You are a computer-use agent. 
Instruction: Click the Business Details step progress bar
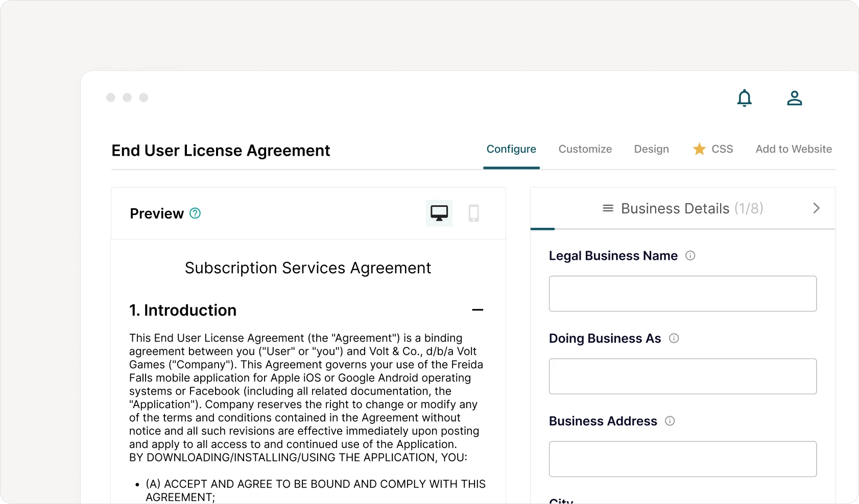click(683, 229)
